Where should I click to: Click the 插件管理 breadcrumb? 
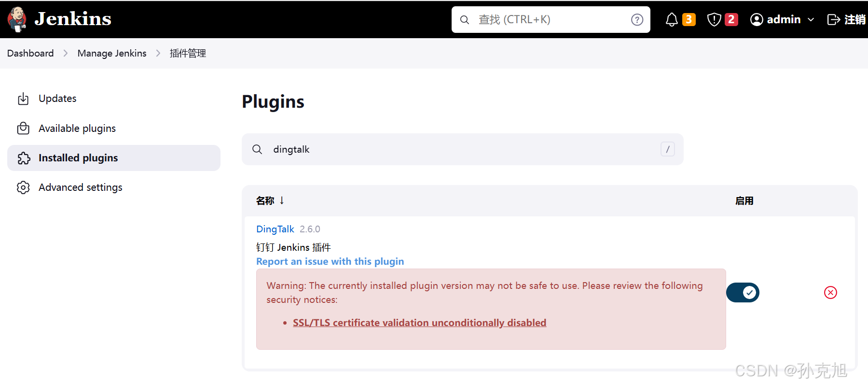click(x=188, y=53)
